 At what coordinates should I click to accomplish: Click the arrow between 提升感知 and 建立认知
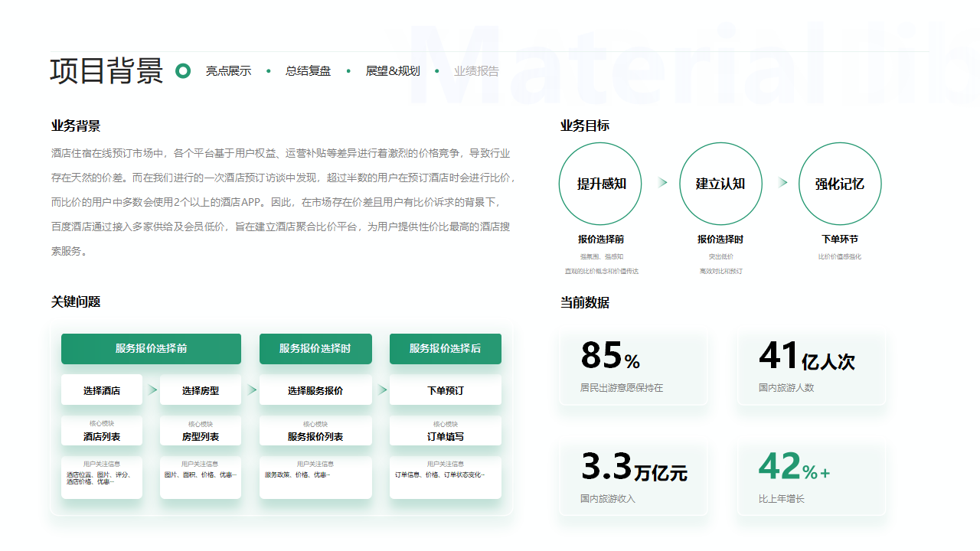662,183
